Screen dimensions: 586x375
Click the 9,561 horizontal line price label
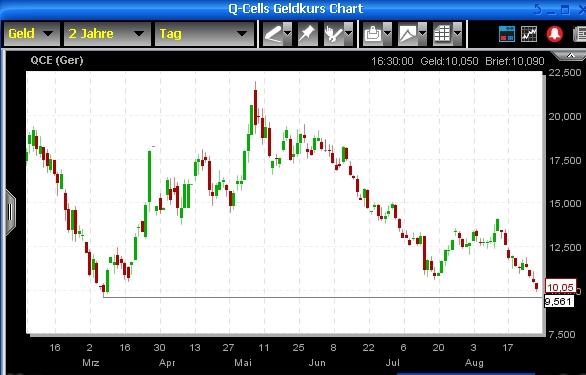point(559,301)
